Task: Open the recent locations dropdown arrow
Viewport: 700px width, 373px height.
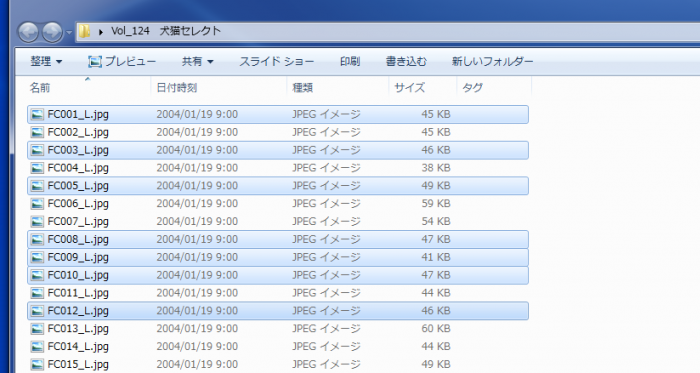Action: coord(69,33)
